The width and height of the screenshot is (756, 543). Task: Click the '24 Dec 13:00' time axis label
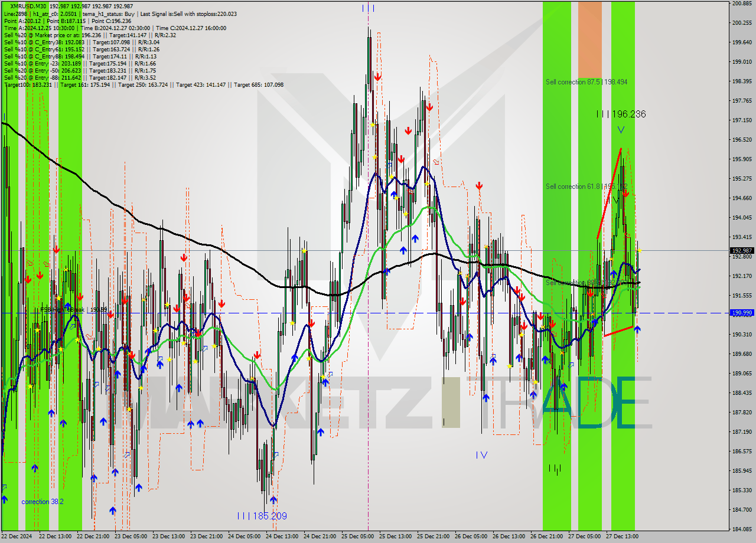click(x=282, y=537)
